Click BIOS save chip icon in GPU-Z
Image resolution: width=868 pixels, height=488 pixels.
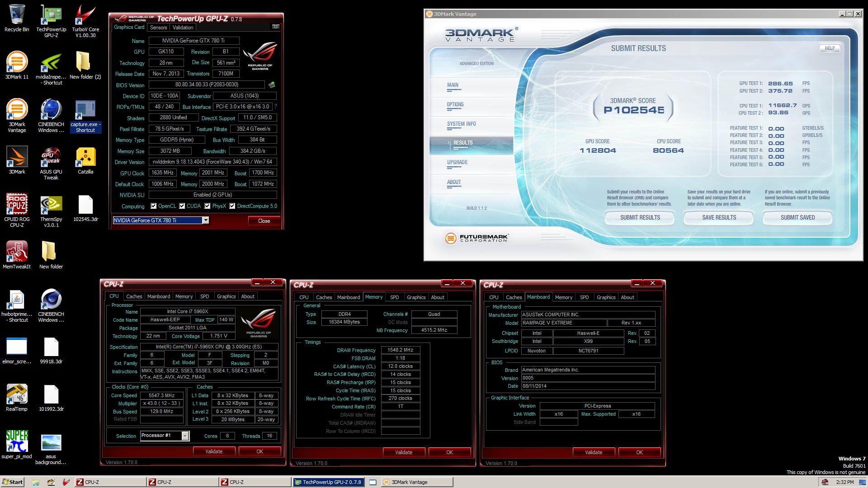coord(272,84)
